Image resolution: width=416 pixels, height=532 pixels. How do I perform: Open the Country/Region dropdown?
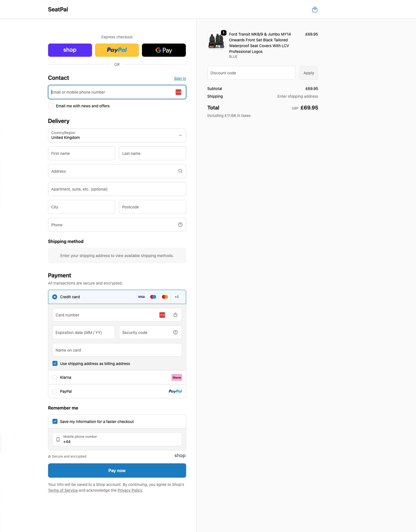(117, 135)
